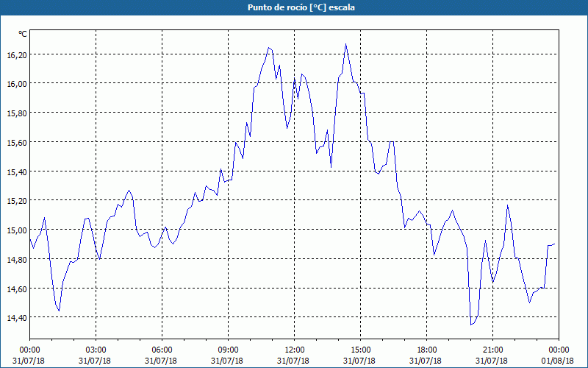Click the 03:00 time label
Viewport: 588px width, 368px height.
pyautogui.click(x=96, y=350)
